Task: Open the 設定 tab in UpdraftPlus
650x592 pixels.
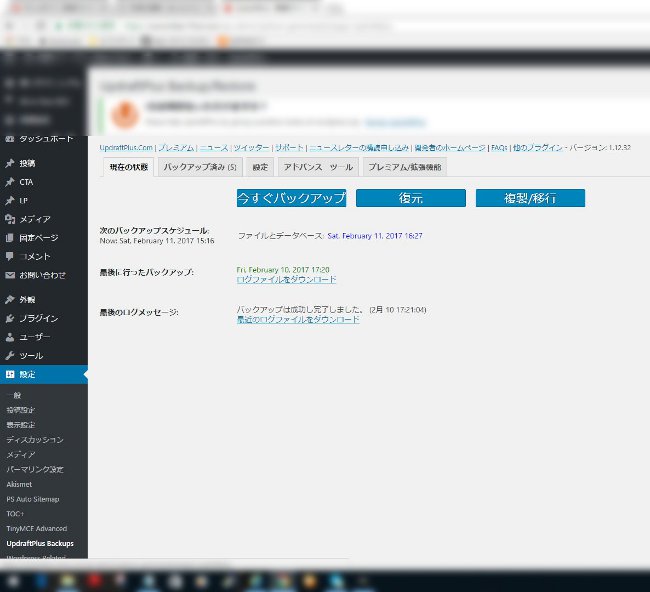Action: 260,167
